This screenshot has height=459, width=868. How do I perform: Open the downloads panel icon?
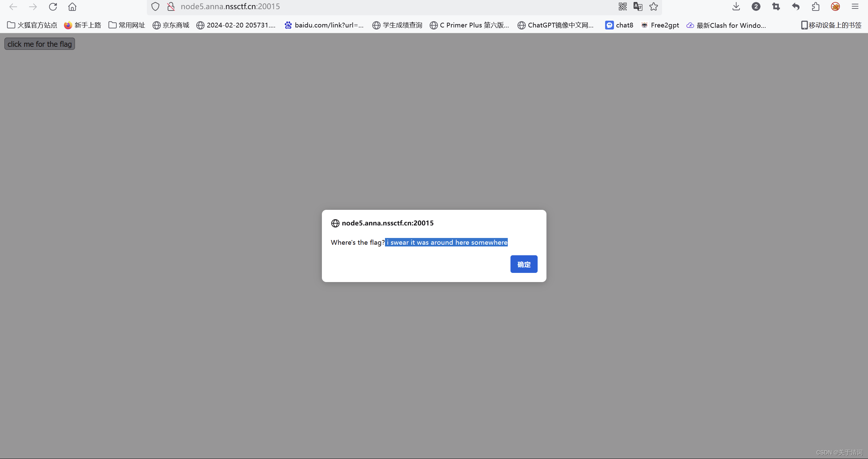736,7
